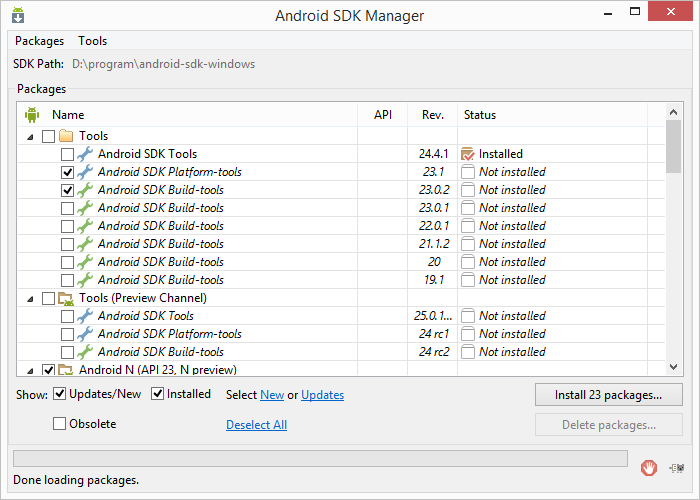The width and height of the screenshot is (700, 500).
Task: Uncheck Android SDK Platform-tools 23.1 checkbox
Action: [67, 172]
